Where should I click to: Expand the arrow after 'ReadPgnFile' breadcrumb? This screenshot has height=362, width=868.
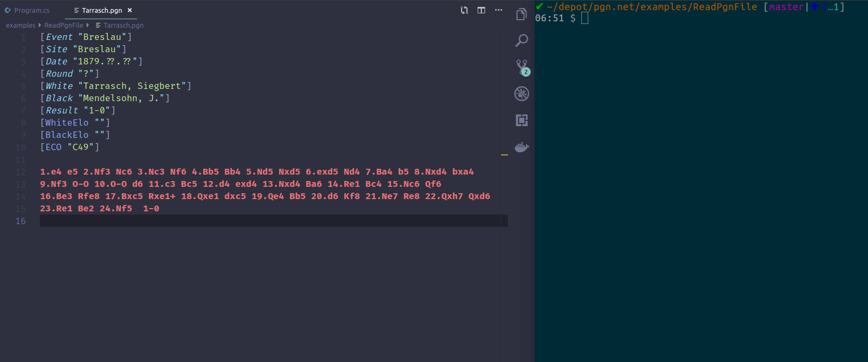[88, 25]
